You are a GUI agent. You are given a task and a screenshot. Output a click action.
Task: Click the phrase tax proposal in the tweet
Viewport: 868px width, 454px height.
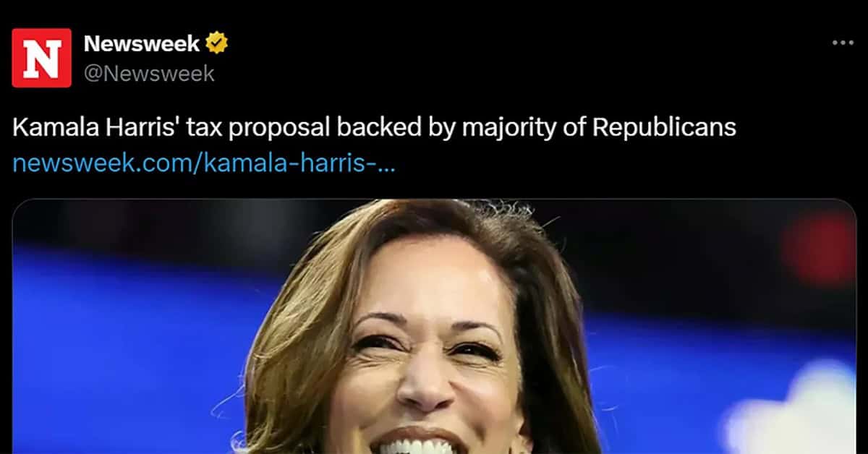click(241, 128)
